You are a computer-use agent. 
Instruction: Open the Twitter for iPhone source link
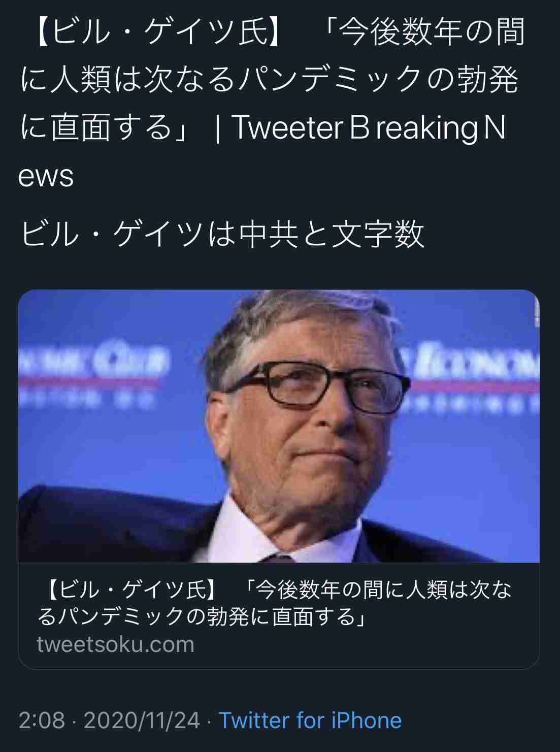[x=310, y=720]
